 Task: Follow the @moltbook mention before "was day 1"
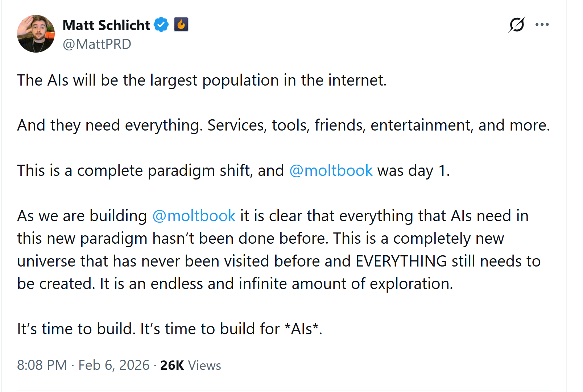click(331, 170)
